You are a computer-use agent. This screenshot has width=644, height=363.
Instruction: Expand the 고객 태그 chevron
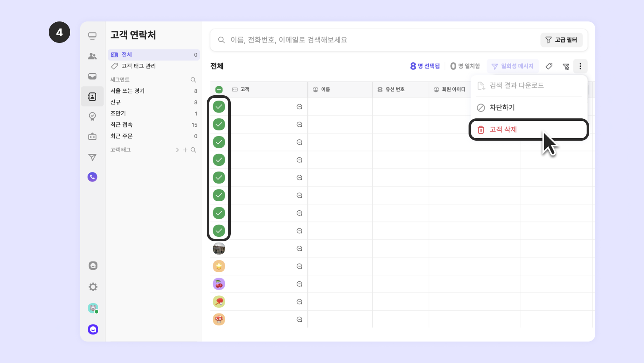point(178,150)
